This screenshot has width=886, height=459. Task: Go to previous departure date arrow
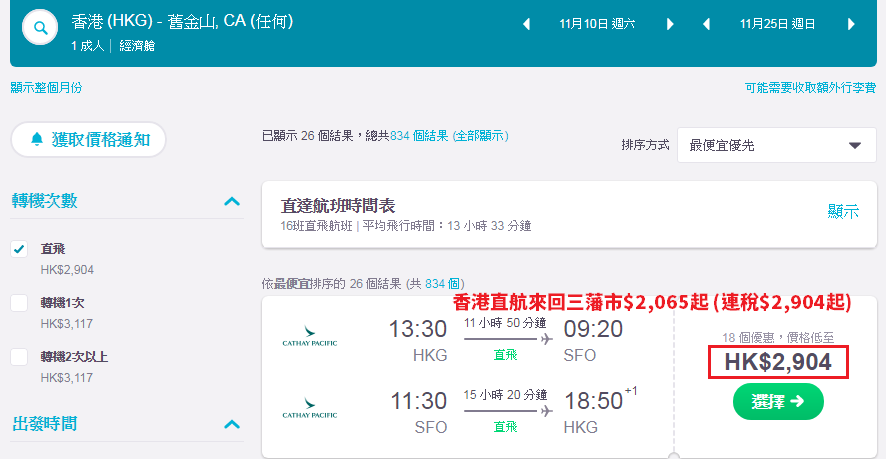(527, 24)
